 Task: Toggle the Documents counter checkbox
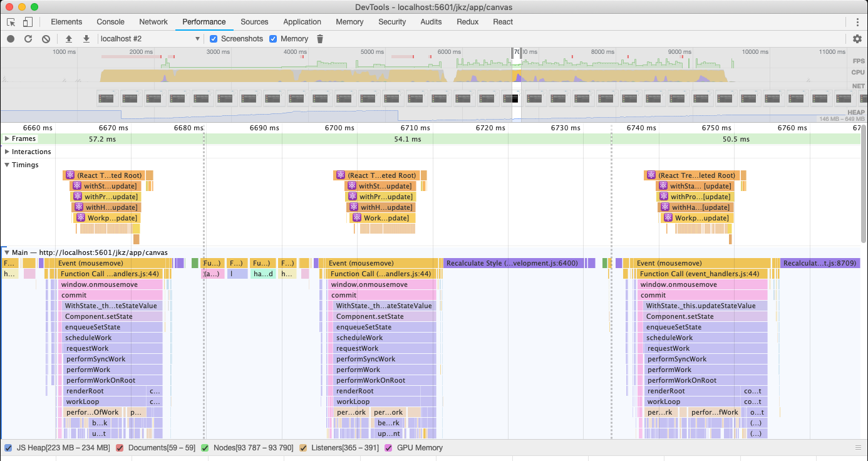pyautogui.click(x=120, y=448)
